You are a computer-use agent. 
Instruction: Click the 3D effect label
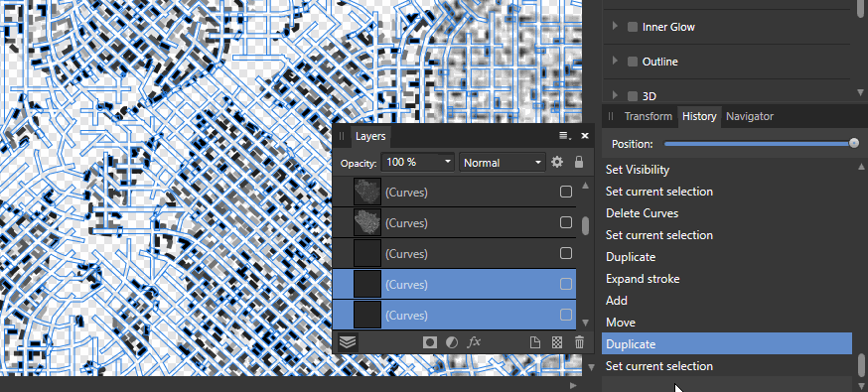pyautogui.click(x=650, y=96)
